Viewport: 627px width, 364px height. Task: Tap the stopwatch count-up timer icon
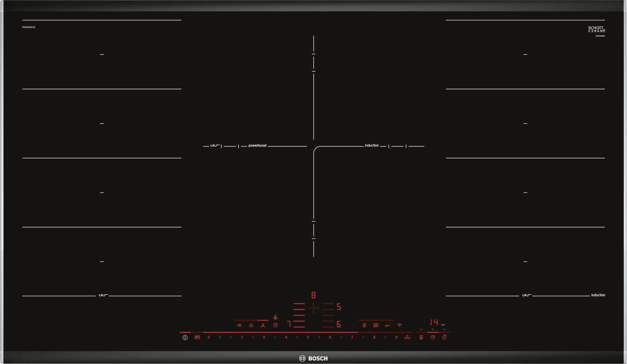[445, 337]
